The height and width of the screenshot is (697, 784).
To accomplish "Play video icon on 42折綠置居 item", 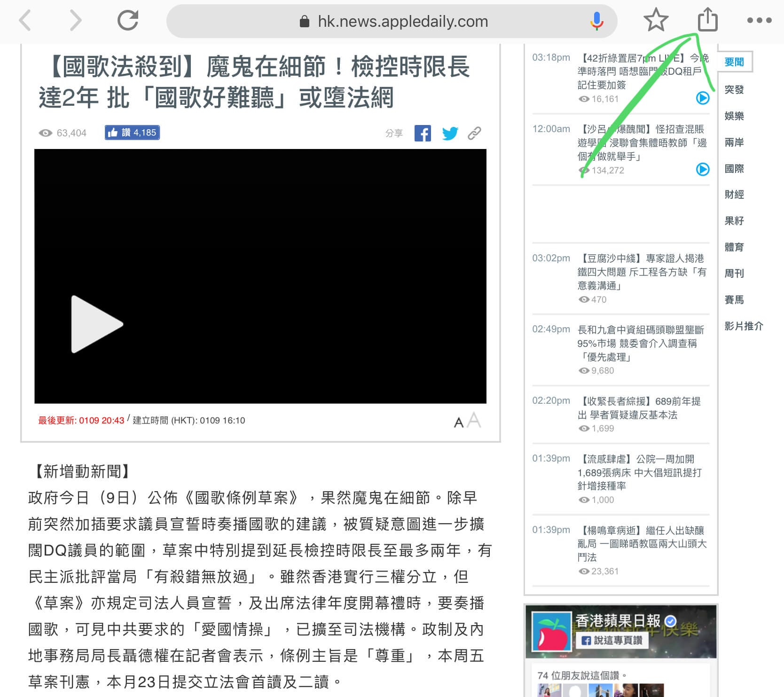I will point(702,98).
